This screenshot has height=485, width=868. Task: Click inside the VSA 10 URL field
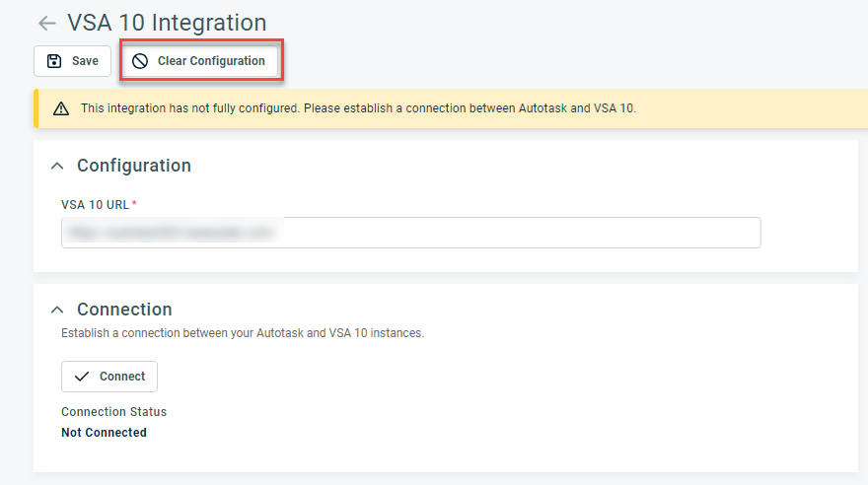(410, 233)
